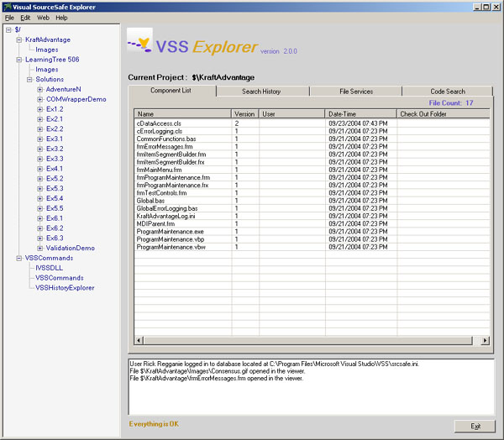Sort by the Version column header
The image size is (504, 440).
tap(244, 114)
